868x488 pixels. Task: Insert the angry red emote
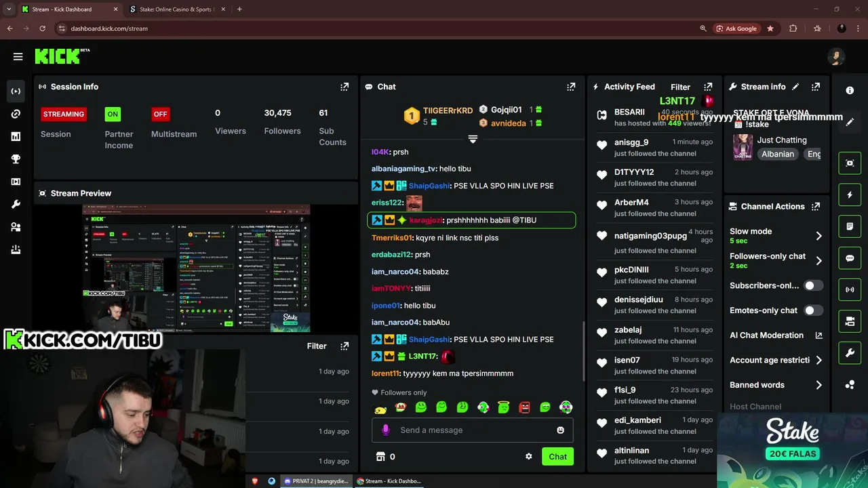pyautogui.click(x=524, y=407)
